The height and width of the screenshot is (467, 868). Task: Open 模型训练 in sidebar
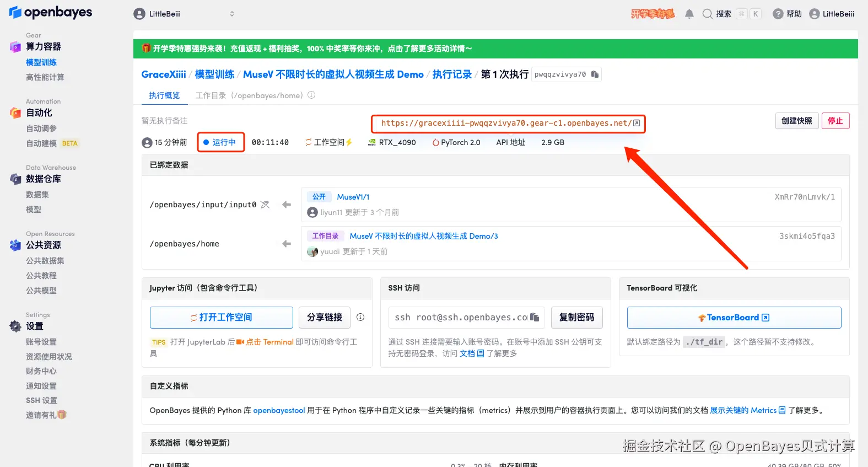pyautogui.click(x=41, y=62)
